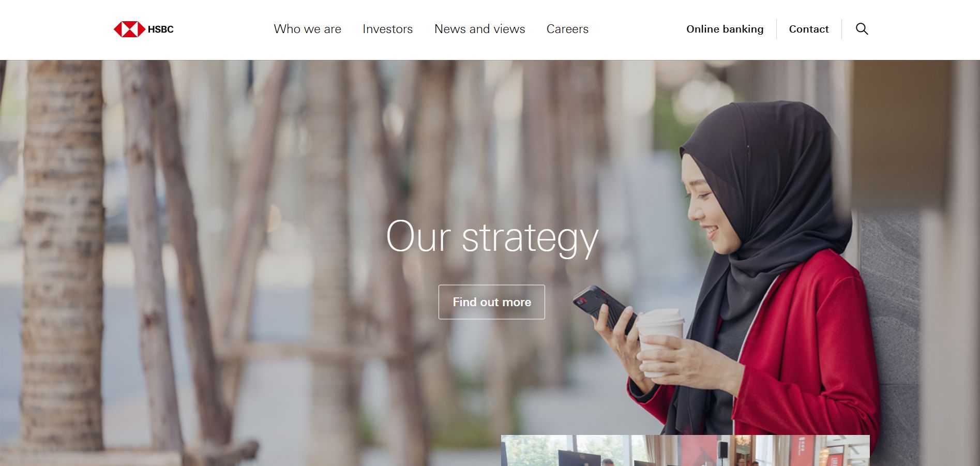Screen dimensions: 980x466
Task: Click the HSBC wordmark text
Action: [161, 29]
